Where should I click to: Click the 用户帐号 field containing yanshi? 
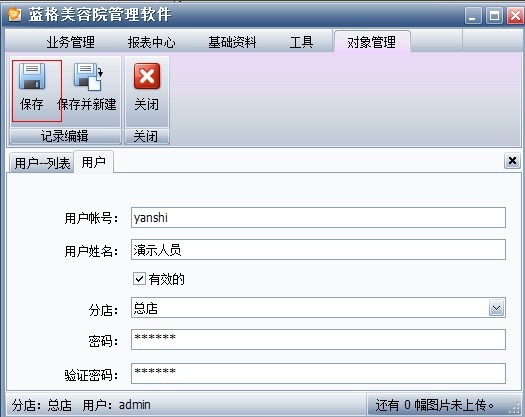pyautogui.click(x=318, y=218)
